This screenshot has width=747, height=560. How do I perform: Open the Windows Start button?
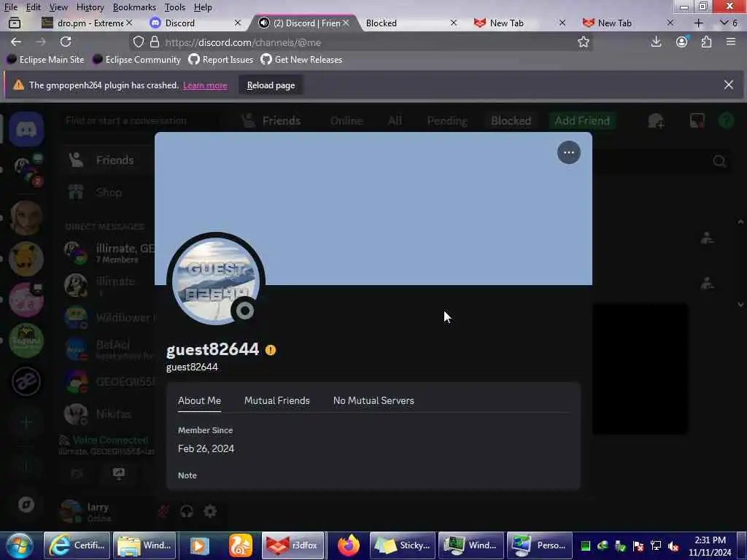click(20, 545)
